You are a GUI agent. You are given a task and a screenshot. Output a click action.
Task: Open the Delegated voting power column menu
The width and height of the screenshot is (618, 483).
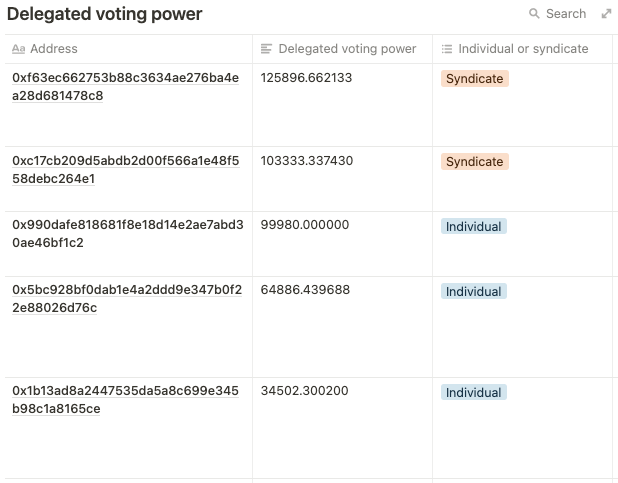pyautogui.click(x=347, y=49)
